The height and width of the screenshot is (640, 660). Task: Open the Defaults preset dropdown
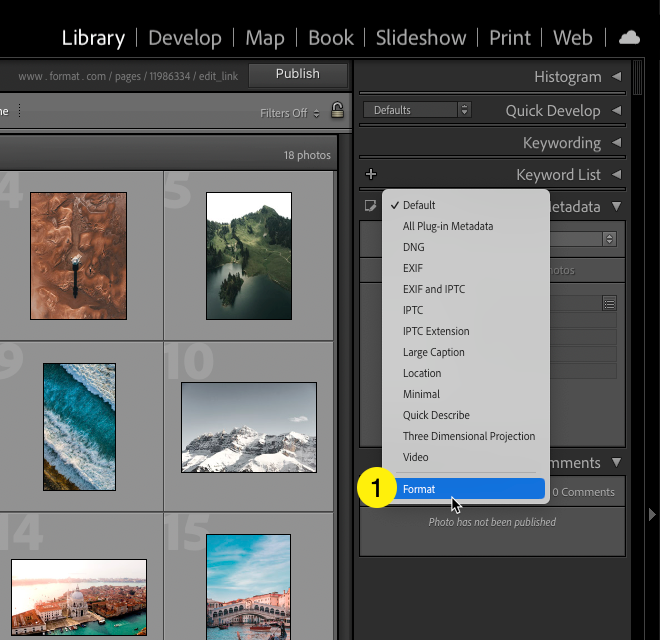417,110
